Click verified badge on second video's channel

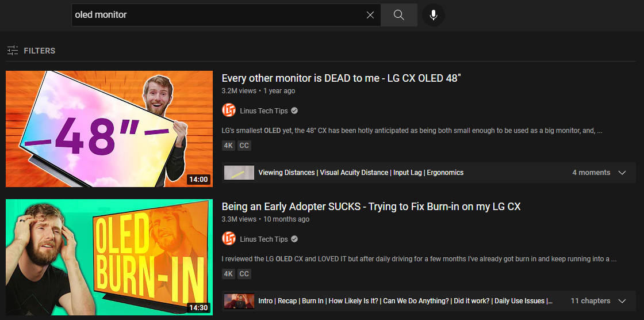point(294,239)
